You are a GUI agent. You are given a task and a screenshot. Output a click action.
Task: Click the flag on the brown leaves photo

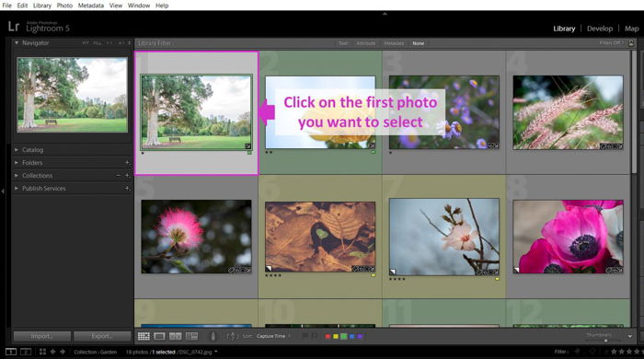[x=269, y=269]
